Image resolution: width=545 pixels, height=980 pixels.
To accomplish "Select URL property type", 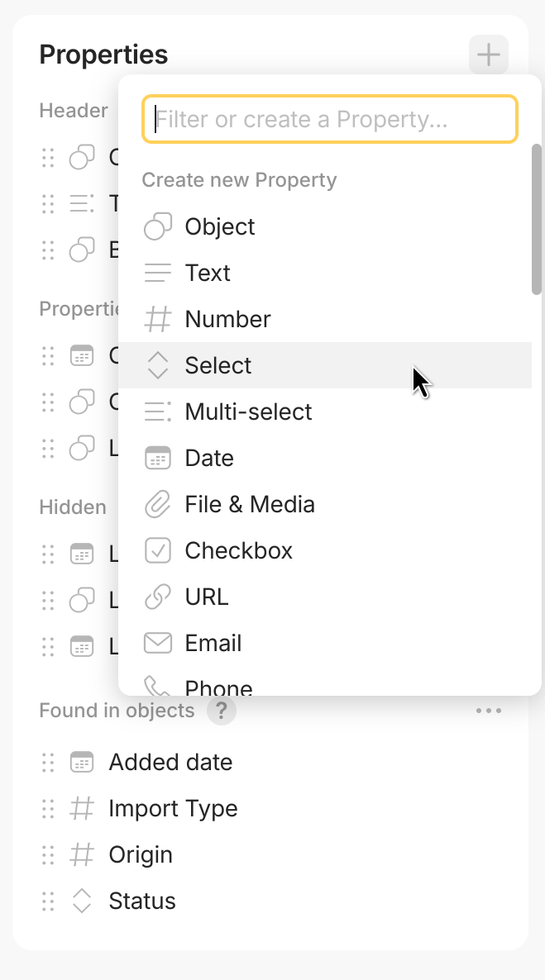I will point(206,597).
